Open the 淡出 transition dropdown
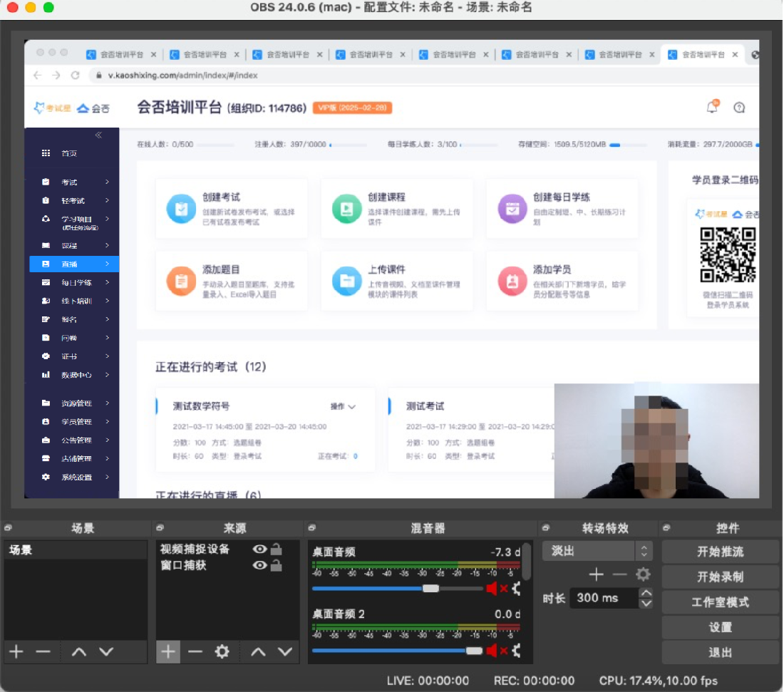Viewport: 784px width, 692px height. click(597, 551)
